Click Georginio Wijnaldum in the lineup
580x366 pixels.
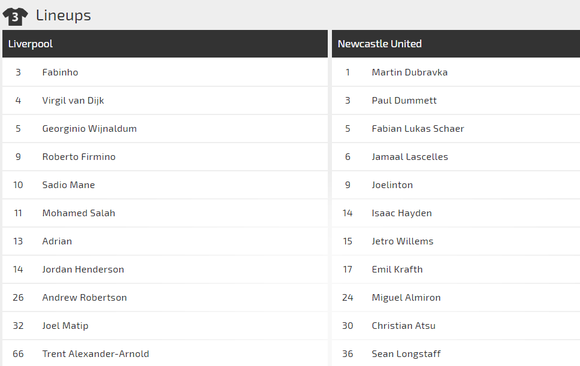(x=89, y=129)
